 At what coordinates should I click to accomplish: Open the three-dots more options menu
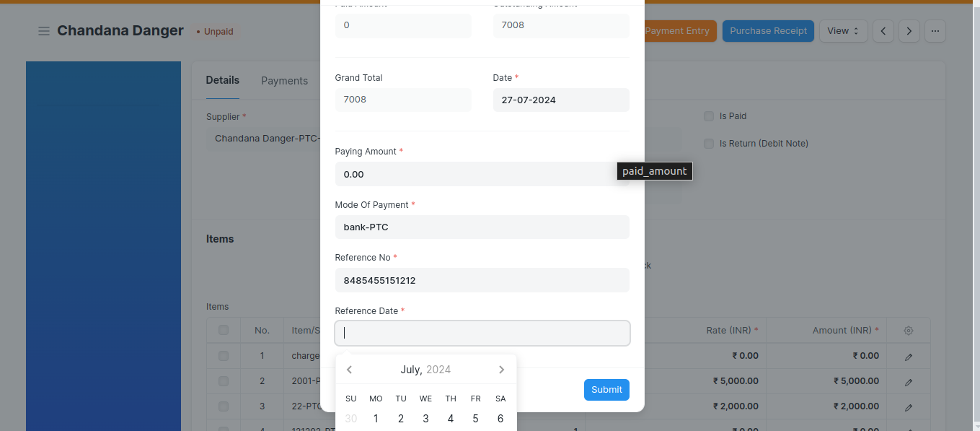point(935,31)
